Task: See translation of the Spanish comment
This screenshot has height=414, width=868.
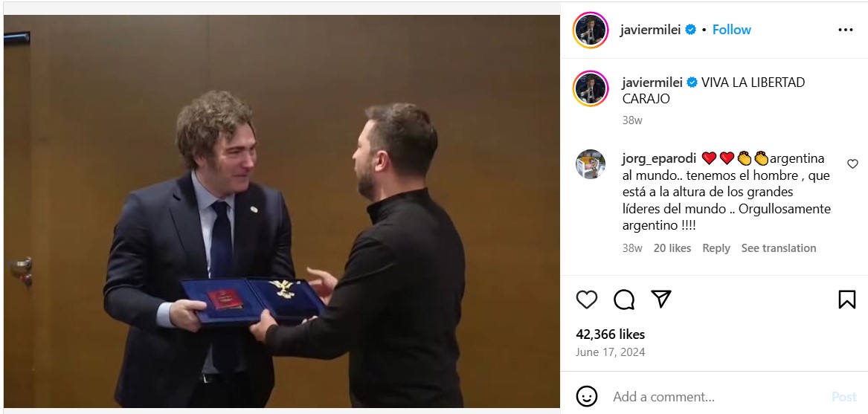Action: coord(778,248)
